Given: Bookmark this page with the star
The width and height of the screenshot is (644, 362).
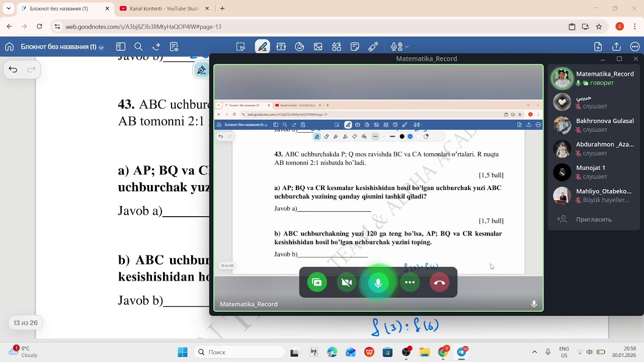Looking at the screenshot, I should [x=599, y=27].
